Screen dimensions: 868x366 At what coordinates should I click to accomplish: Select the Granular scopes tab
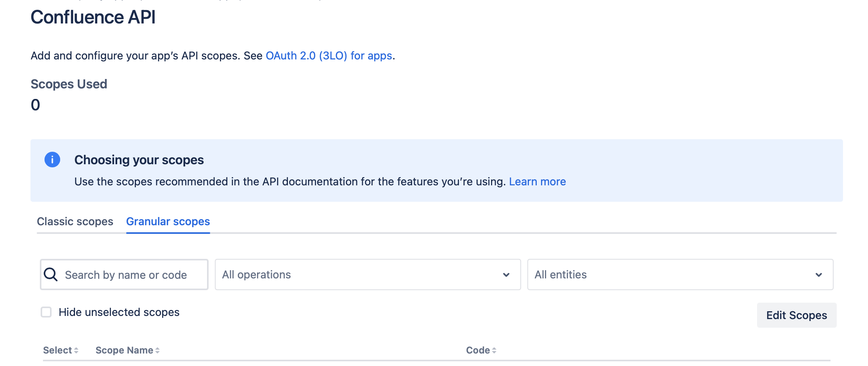click(x=168, y=221)
